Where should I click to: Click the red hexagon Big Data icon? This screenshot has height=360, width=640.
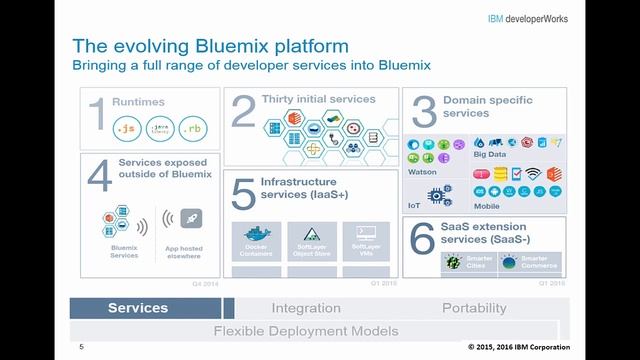click(x=527, y=142)
